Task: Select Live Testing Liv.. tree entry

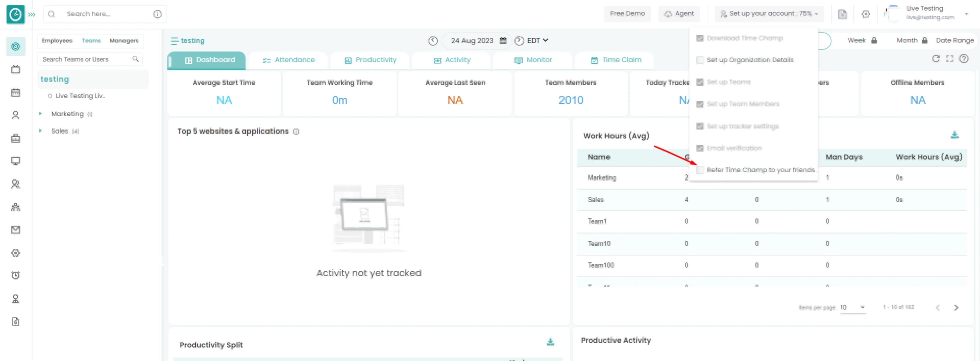Action: [80, 96]
